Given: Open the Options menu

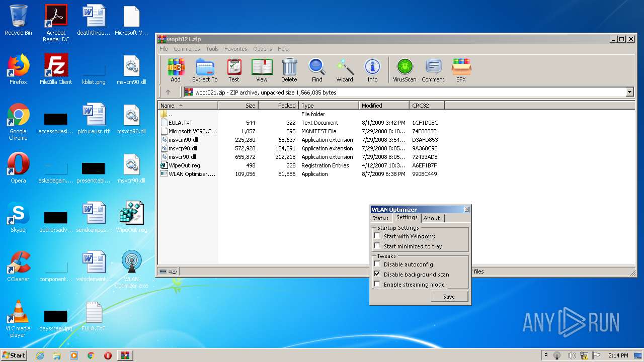Looking at the screenshot, I should click(x=263, y=49).
